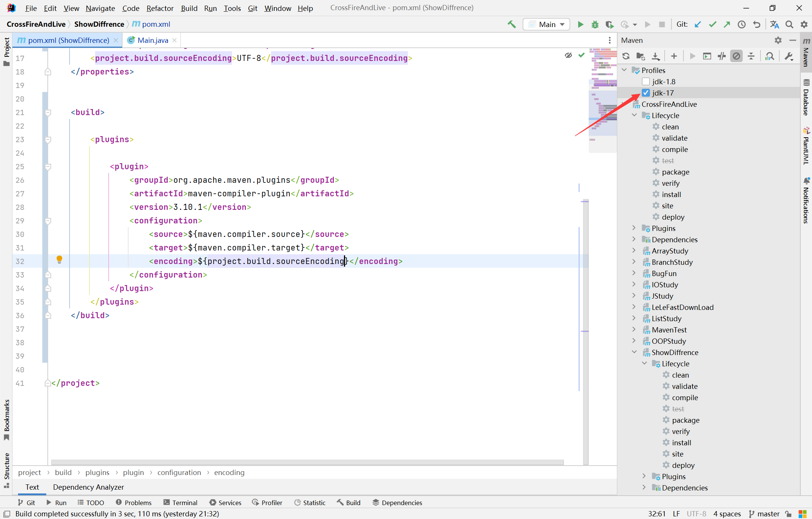Click the editor tabs more options menu
Viewport: 812px width, 519px height.
pos(609,40)
